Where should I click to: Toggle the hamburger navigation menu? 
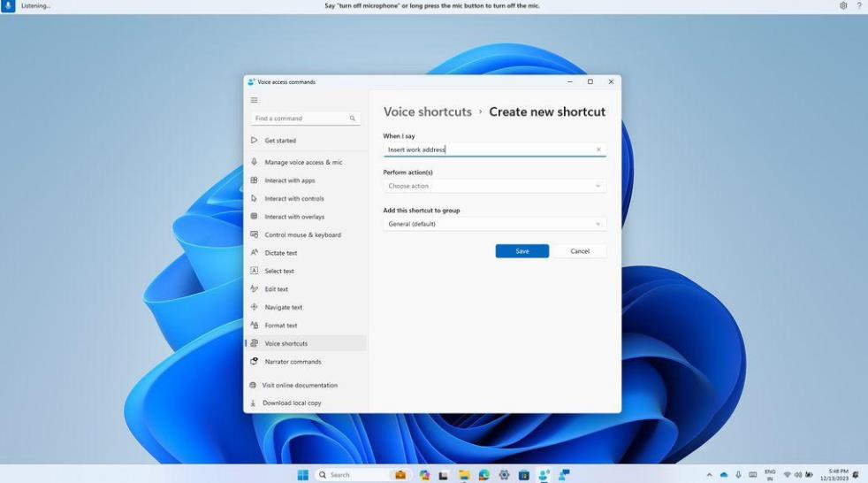coord(254,100)
